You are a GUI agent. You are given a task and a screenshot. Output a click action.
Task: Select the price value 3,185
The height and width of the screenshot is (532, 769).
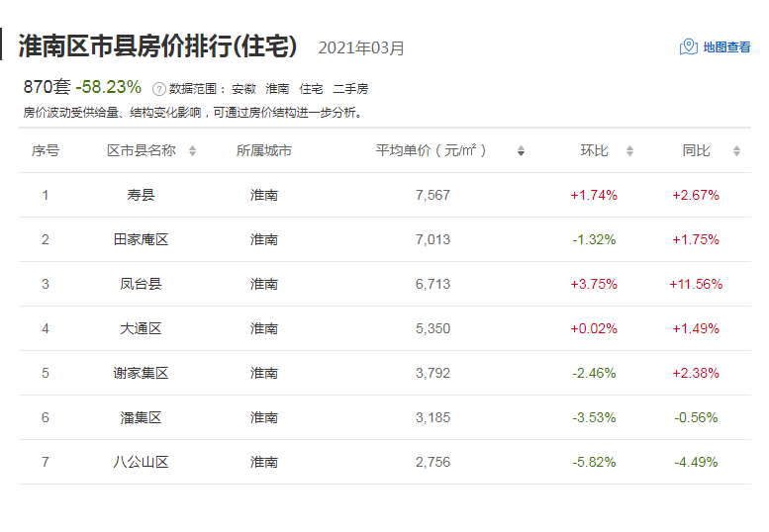point(433,418)
